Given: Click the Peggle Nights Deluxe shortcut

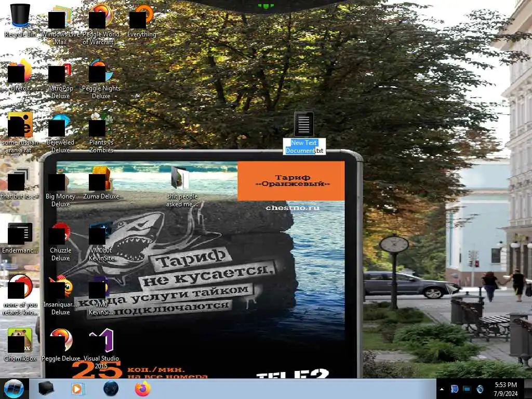Looking at the screenshot, I should (x=101, y=78).
